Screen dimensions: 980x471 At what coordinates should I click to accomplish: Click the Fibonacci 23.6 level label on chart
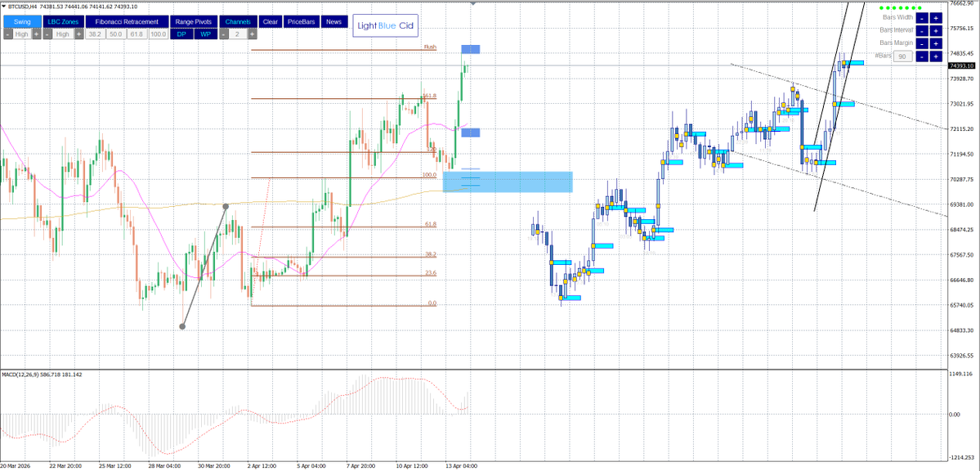point(430,273)
